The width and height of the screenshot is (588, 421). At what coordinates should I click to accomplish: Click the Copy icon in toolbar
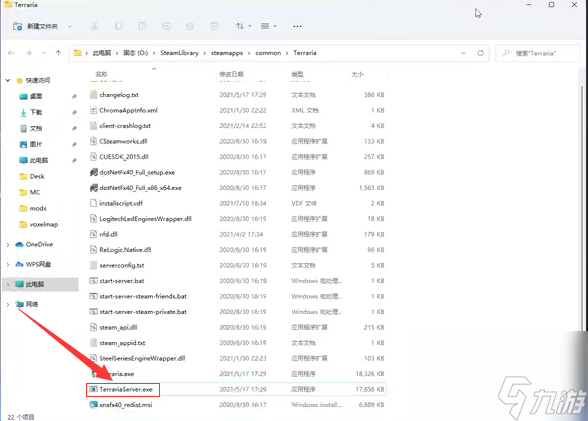point(118,26)
